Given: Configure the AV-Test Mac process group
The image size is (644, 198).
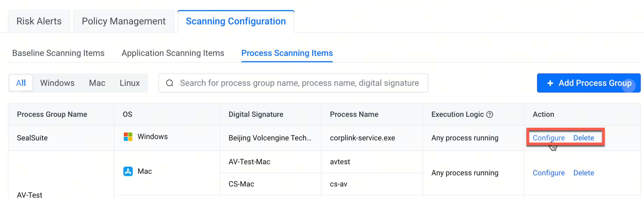Looking at the screenshot, I should tap(548, 173).
